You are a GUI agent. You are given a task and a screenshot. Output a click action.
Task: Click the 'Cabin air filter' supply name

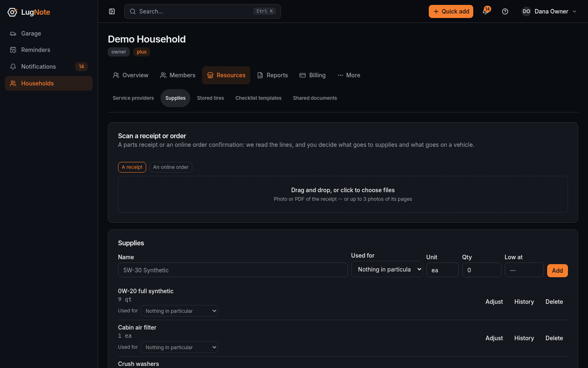137,328
